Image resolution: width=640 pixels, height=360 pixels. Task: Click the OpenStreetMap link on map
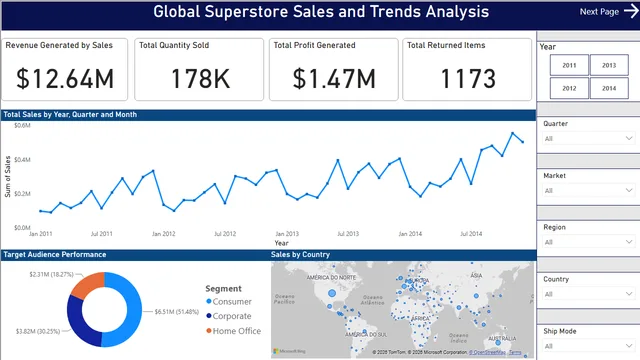[487, 352]
